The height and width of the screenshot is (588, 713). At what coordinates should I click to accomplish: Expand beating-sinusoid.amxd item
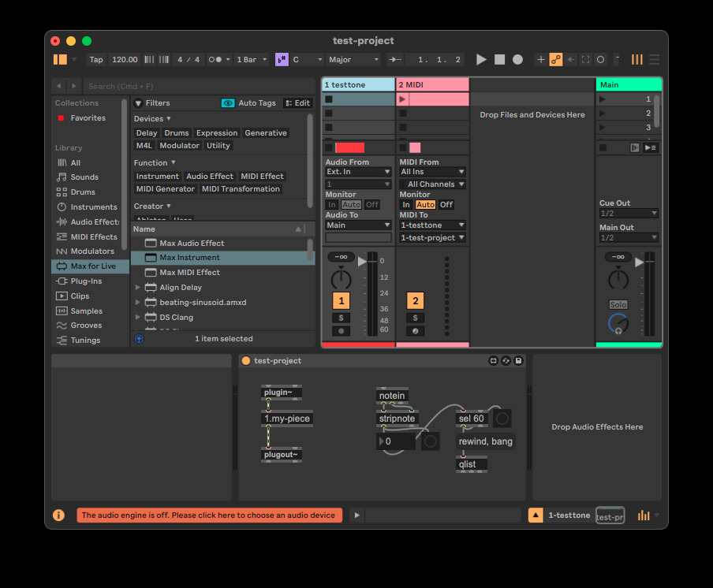click(137, 303)
